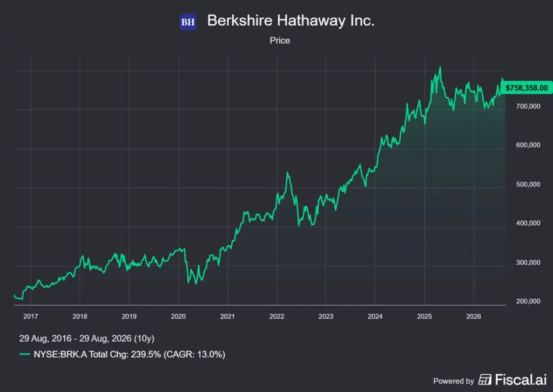
Task: Click the Powered by text
Action: click(454, 381)
